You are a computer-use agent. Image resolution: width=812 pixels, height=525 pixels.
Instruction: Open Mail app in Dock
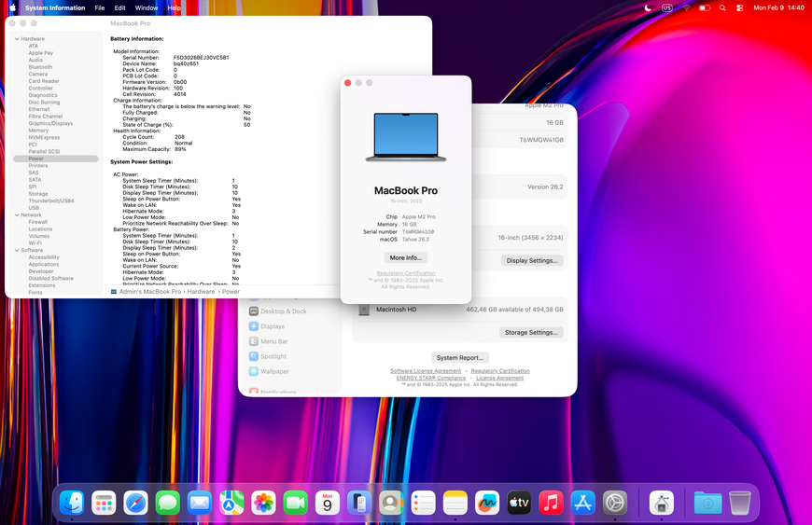click(200, 503)
